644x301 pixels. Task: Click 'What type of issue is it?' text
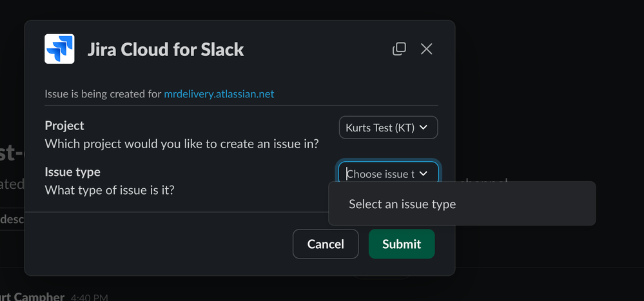(x=109, y=190)
